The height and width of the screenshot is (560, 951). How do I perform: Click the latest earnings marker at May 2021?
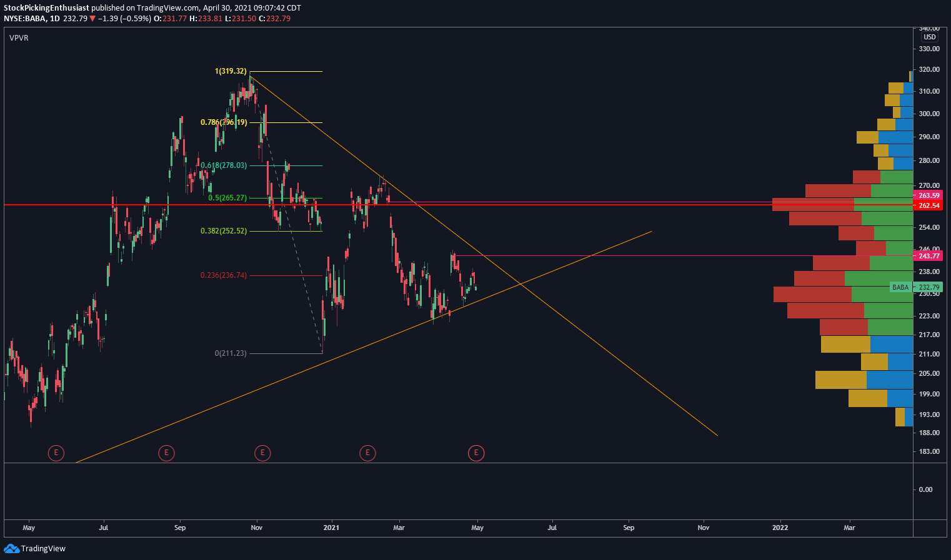coord(476,453)
